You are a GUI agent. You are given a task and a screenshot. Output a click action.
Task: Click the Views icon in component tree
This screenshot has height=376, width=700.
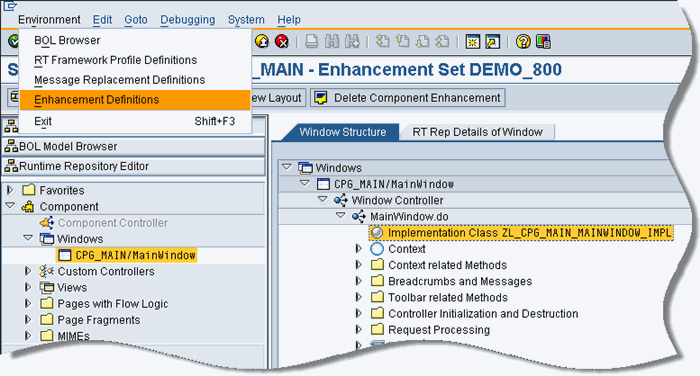pyautogui.click(x=46, y=287)
